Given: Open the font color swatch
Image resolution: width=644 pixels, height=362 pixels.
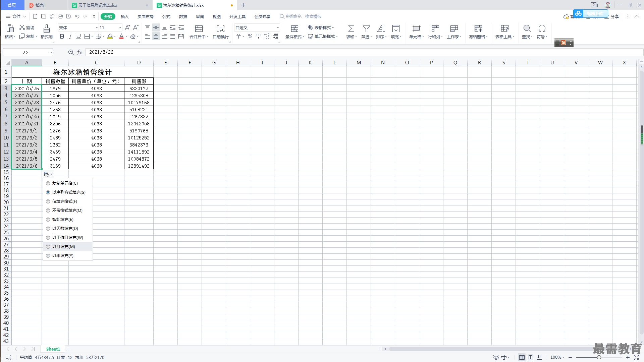Looking at the screenshot, I should [121, 37].
